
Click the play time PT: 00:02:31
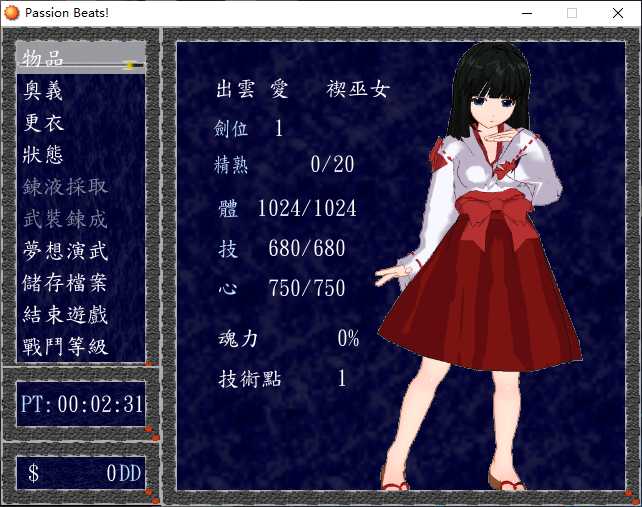(81, 404)
